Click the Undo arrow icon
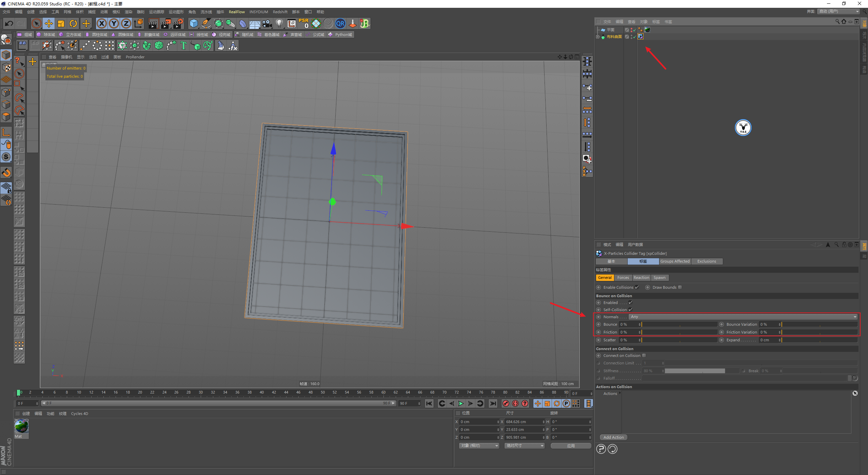Image resolution: width=868 pixels, height=475 pixels. point(9,23)
